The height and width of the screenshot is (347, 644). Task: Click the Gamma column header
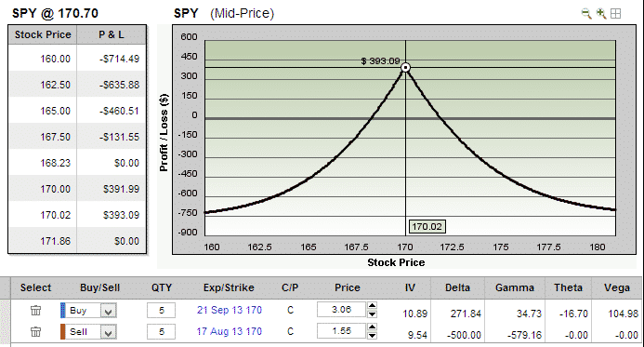coord(515,287)
